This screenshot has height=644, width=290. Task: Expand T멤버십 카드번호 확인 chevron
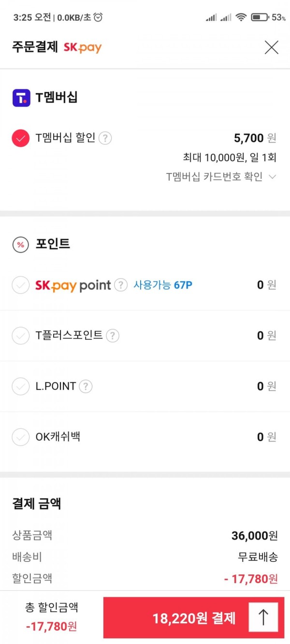272,177
